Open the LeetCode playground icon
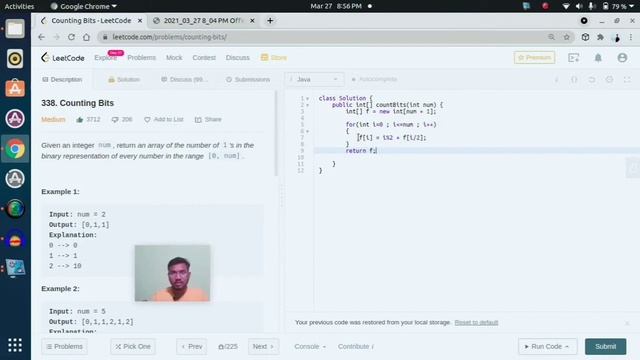This screenshot has height=360, width=640. (x=573, y=58)
